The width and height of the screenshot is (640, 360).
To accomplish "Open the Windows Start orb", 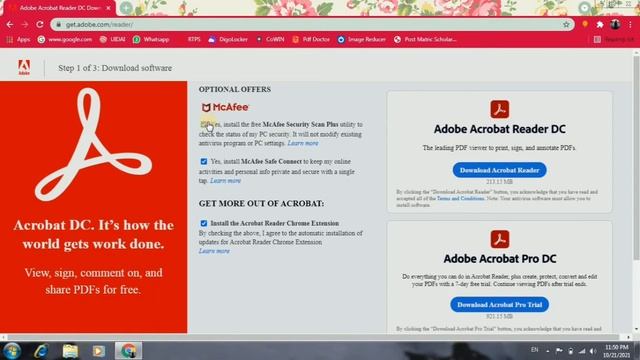I will pyautogui.click(x=12, y=351).
